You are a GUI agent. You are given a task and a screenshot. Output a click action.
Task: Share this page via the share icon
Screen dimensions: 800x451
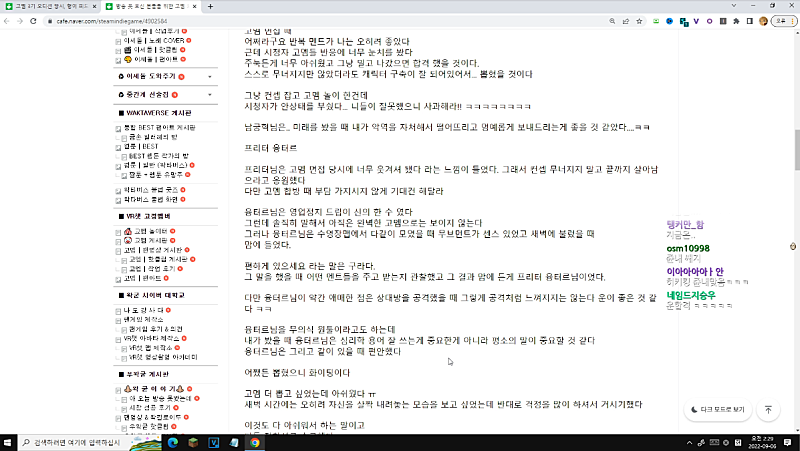click(x=626, y=21)
